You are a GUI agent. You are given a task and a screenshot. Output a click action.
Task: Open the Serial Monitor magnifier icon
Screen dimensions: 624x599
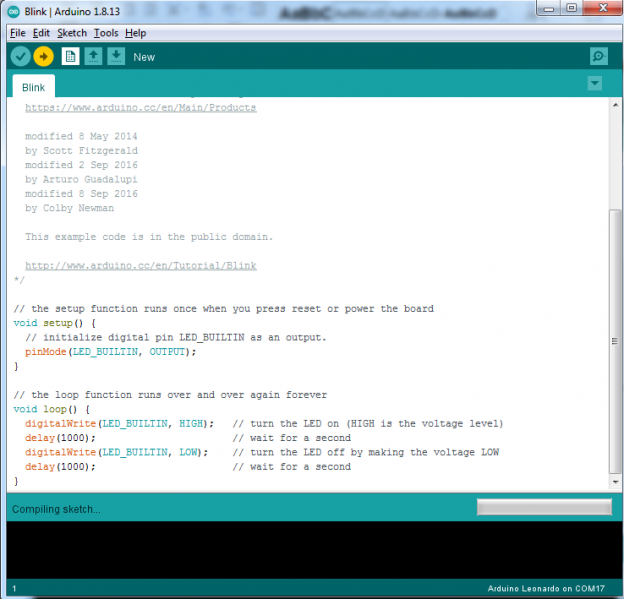pyautogui.click(x=598, y=57)
